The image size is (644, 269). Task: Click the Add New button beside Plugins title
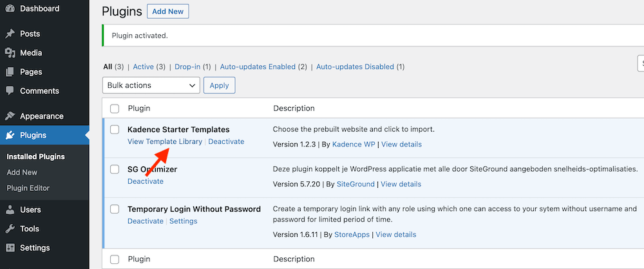(167, 12)
